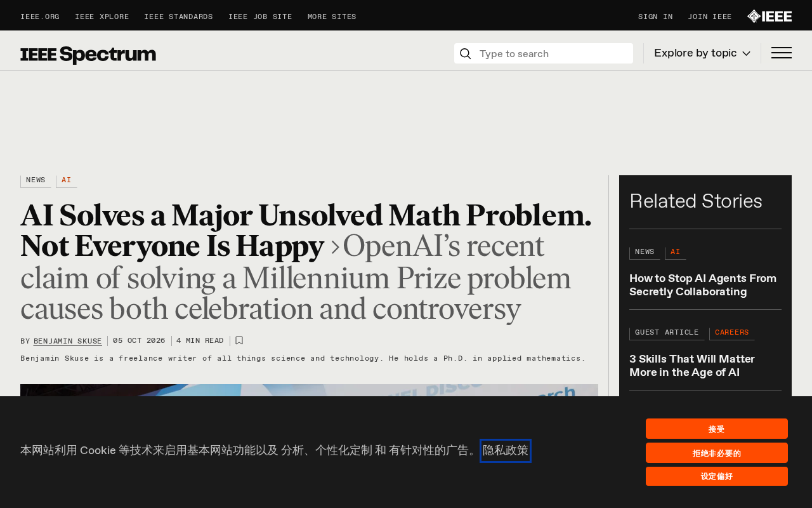Open the article's hero image

click(x=309, y=390)
